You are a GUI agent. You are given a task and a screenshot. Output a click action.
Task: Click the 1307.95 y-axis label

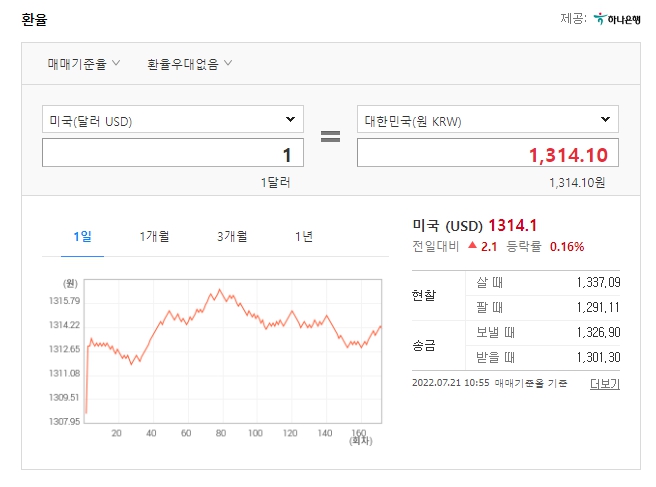[x=64, y=421]
